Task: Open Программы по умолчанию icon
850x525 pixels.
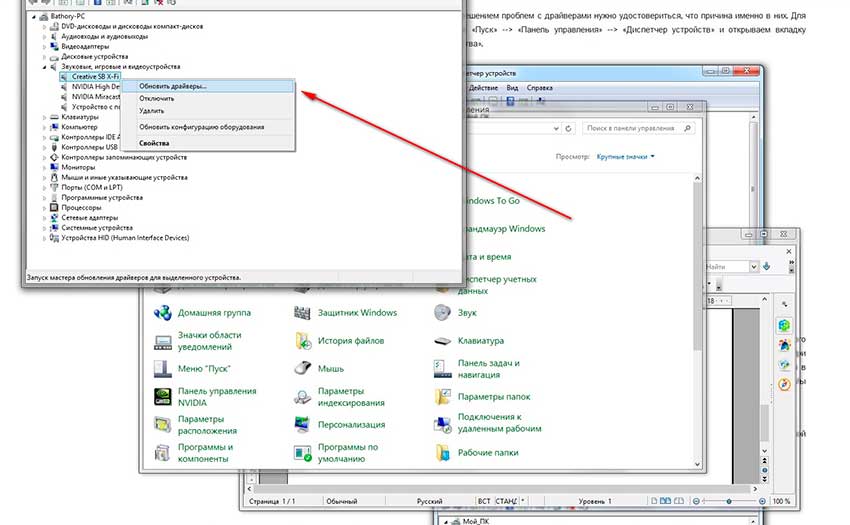Action: pos(302,453)
